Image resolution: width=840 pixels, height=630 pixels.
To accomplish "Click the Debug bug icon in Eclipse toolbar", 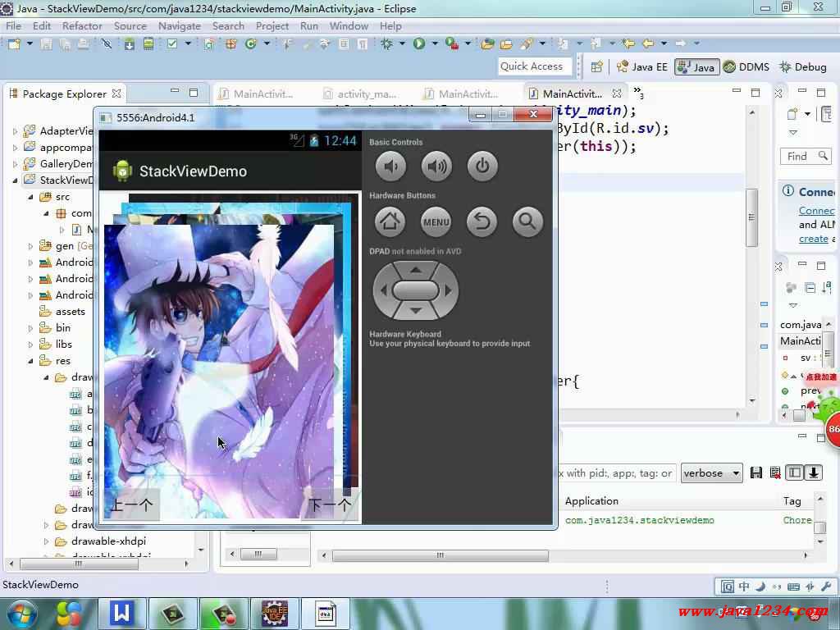I will 386,43.
